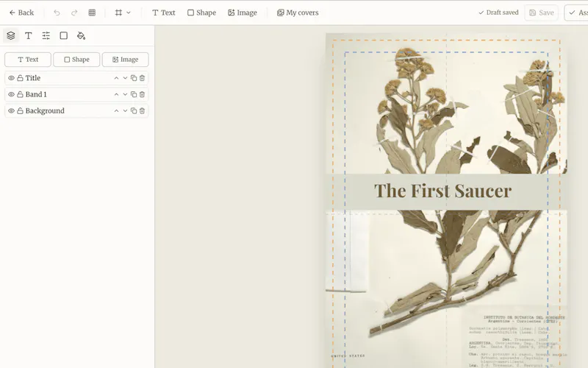Move the Title layer down
The width and height of the screenshot is (588, 368).
coord(125,78)
